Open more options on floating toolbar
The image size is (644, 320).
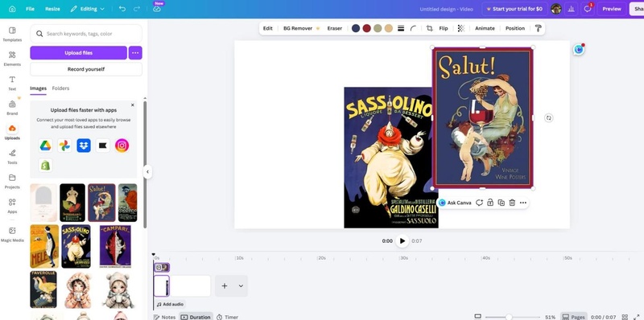click(522, 203)
